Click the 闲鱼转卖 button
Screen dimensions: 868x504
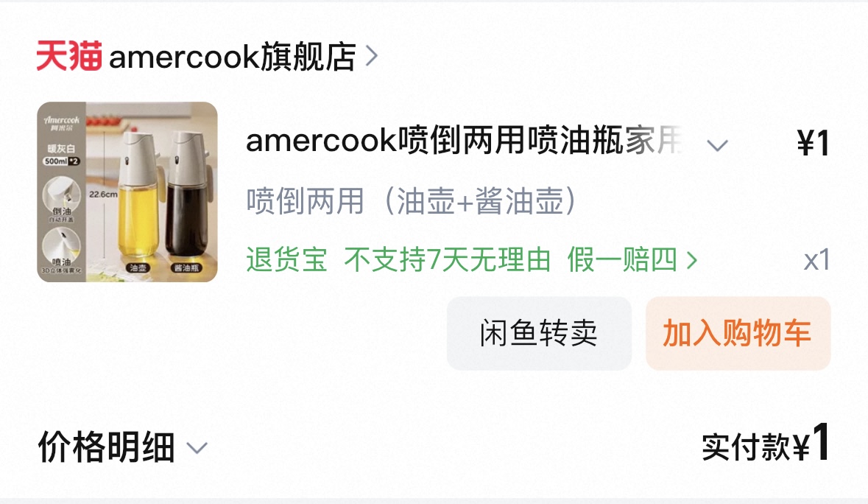click(539, 333)
